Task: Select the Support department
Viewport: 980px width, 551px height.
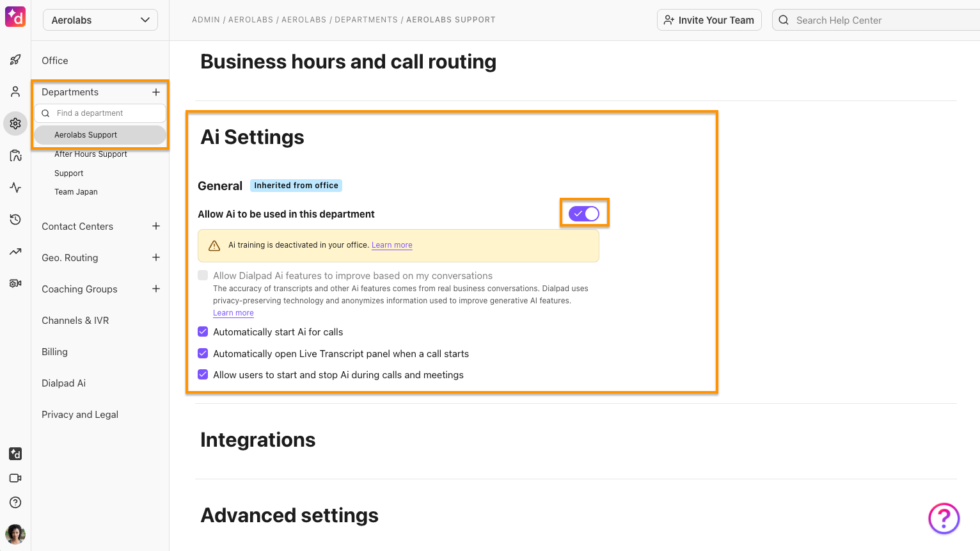Action: click(x=69, y=173)
